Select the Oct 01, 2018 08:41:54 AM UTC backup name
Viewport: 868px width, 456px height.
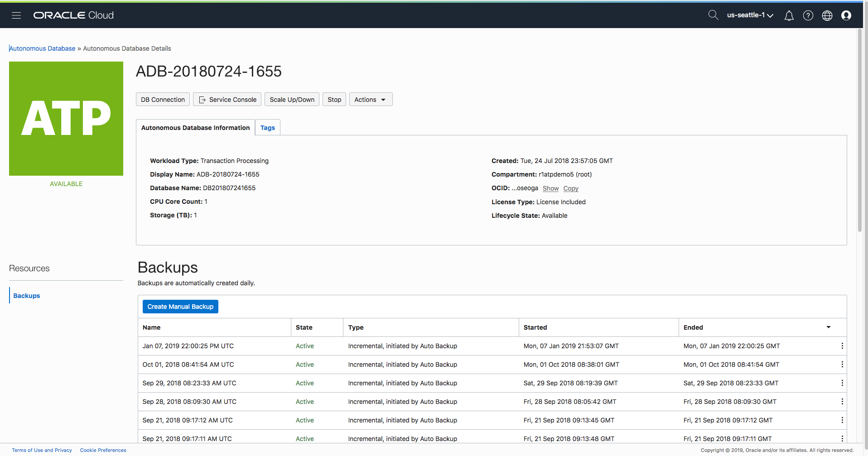tap(188, 365)
